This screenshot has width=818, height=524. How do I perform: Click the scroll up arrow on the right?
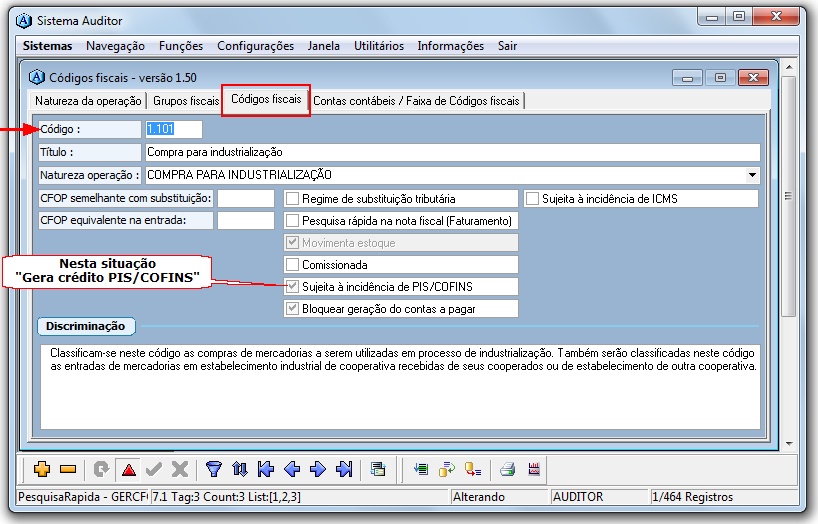789,67
